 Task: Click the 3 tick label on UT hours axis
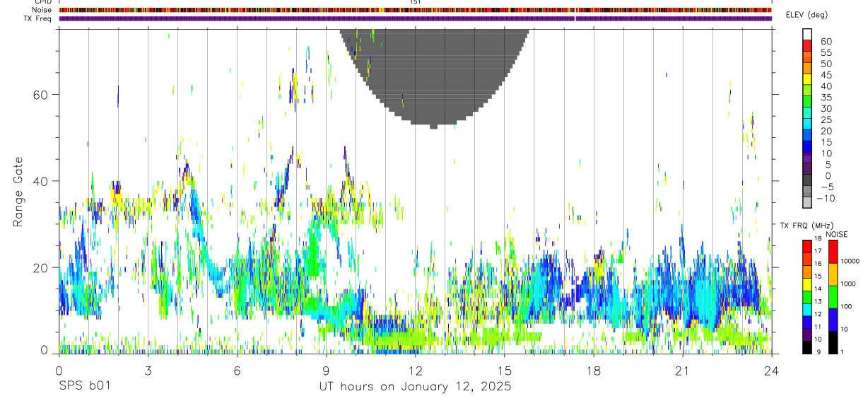[148, 371]
